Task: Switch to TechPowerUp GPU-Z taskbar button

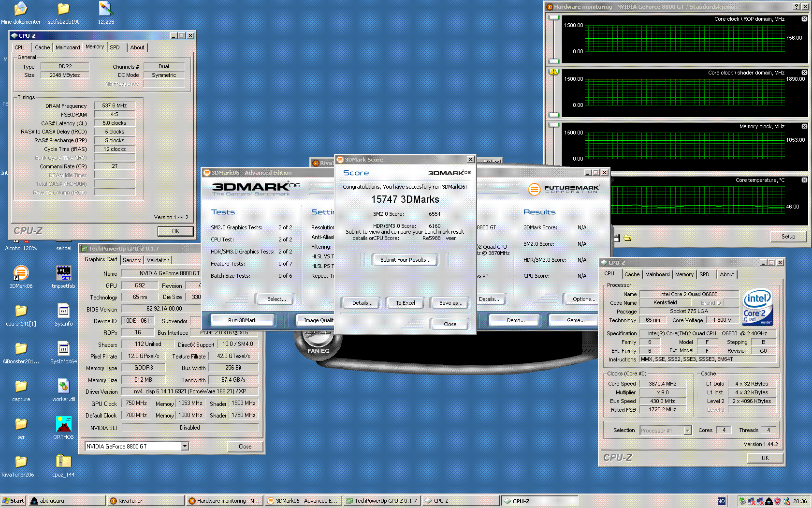Action: point(382,501)
